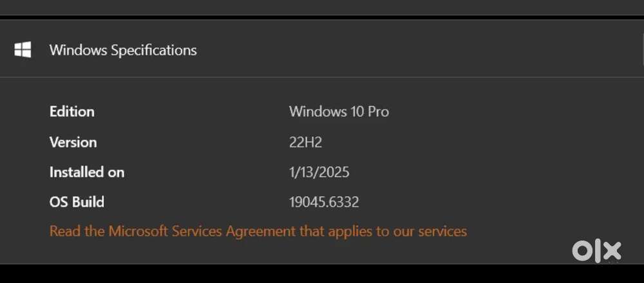Click the Version label
The height and width of the screenshot is (283, 644).
coord(73,142)
